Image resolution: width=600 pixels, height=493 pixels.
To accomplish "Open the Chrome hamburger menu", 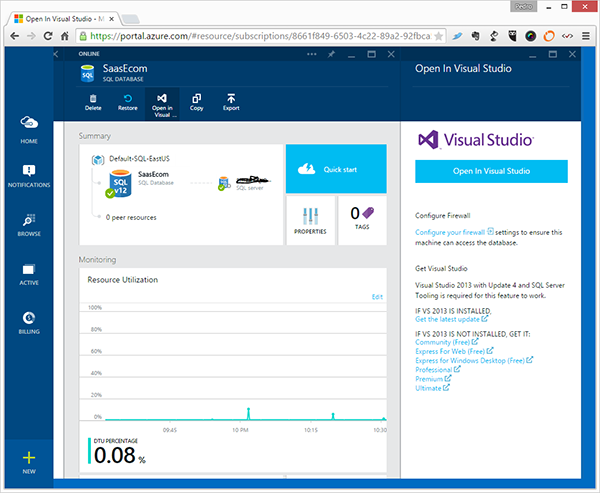I will [x=586, y=36].
